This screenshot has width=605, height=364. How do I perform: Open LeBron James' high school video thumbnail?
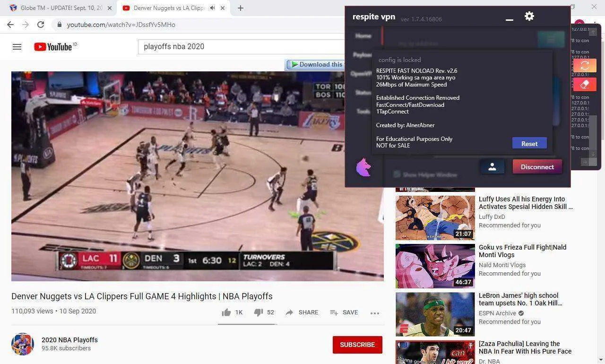point(435,314)
